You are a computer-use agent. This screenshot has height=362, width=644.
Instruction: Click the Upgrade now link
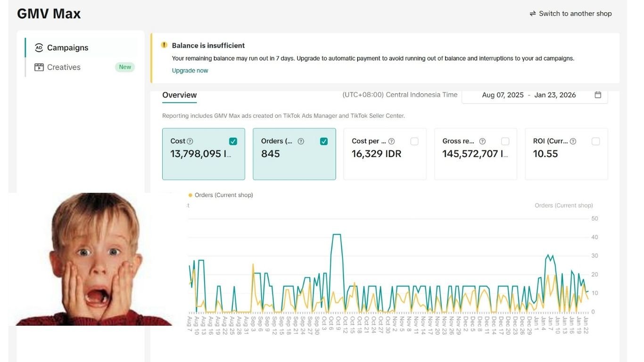point(190,71)
